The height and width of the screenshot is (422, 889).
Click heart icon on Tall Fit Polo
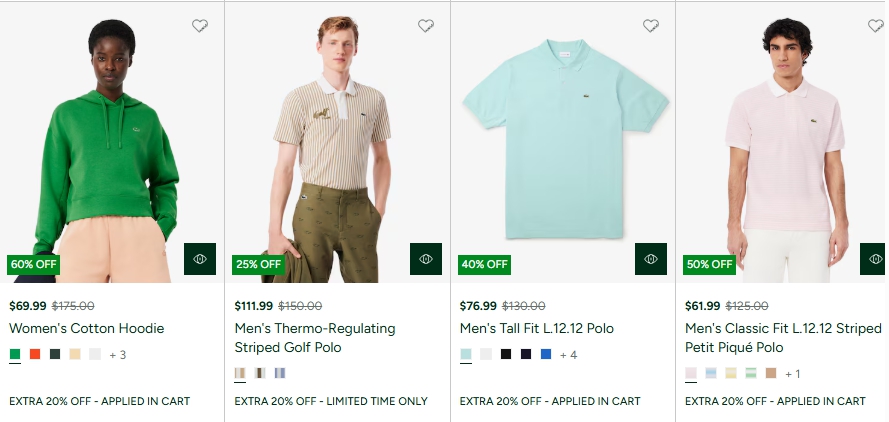[651, 26]
